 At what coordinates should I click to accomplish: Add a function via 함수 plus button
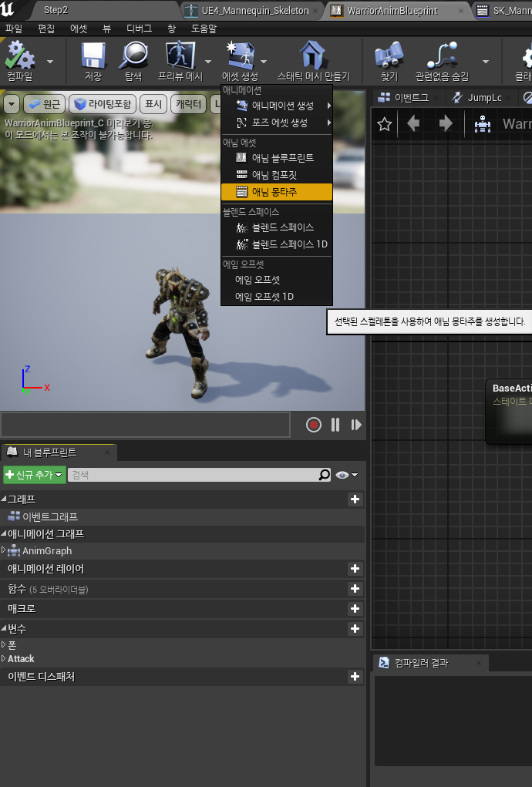pyautogui.click(x=355, y=589)
